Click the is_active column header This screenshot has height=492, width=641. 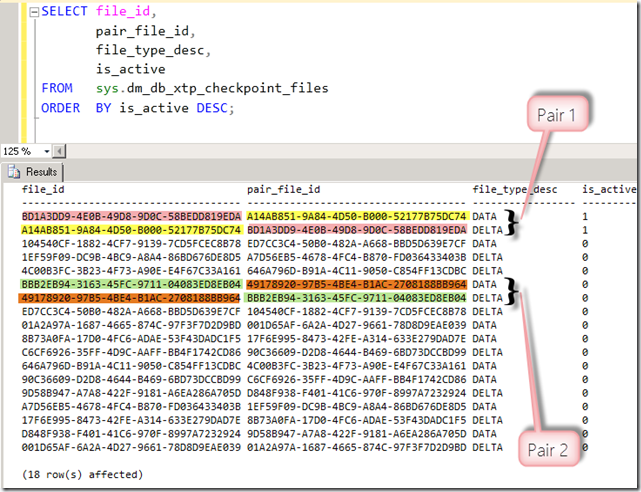pyautogui.click(x=609, y=189)
